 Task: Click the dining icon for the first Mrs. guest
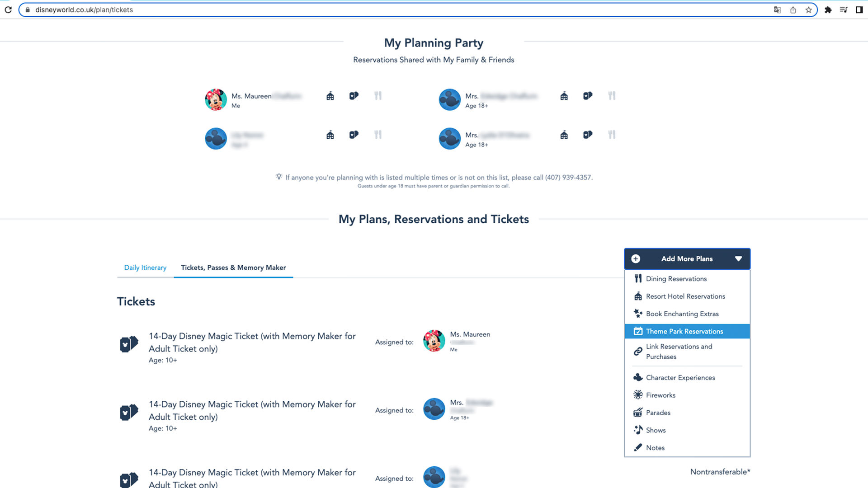point(612,96)
